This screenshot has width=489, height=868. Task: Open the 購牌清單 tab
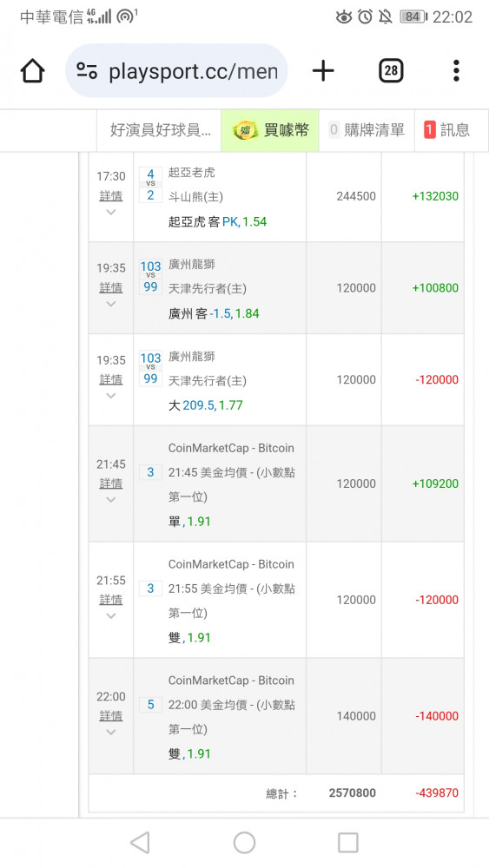[367, 130]
